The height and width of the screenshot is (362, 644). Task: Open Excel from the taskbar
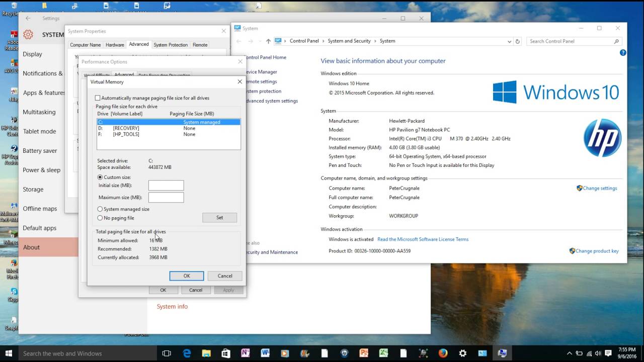click(x=383, y=353)
